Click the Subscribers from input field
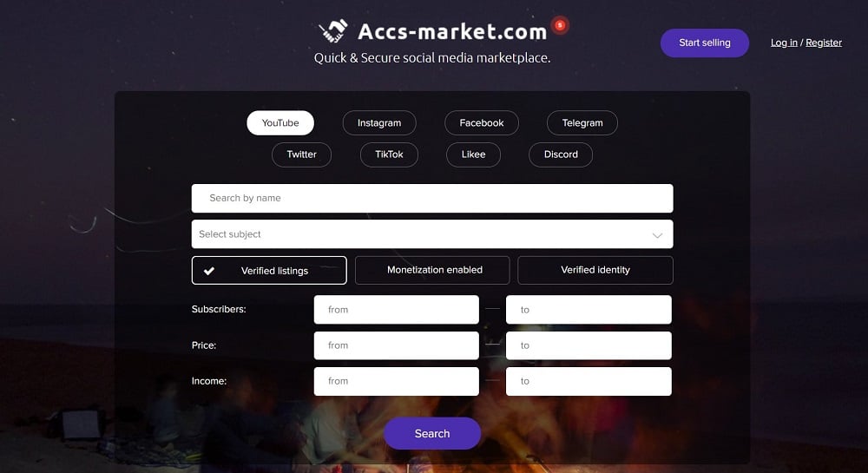This screenshot has height=473, width=868. click(x=397, y=309)
